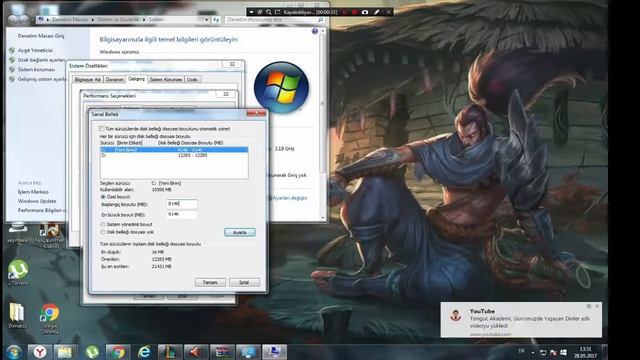The image size is (640, 360).
Task: Open the Windows Update link
Action: pos(37,201)
